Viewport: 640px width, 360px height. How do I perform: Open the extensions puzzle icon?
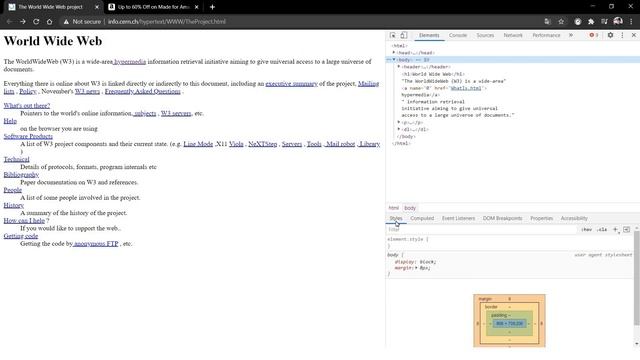tap(591, 22)
